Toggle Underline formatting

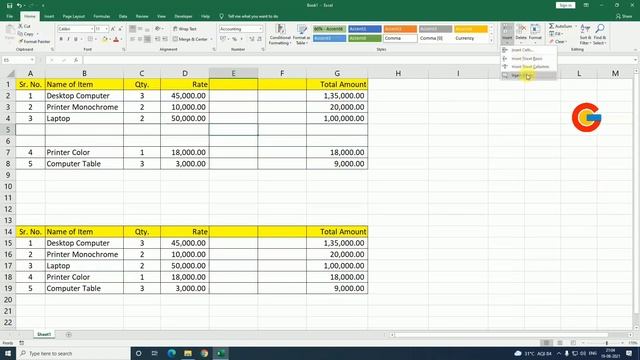point(76,39)
